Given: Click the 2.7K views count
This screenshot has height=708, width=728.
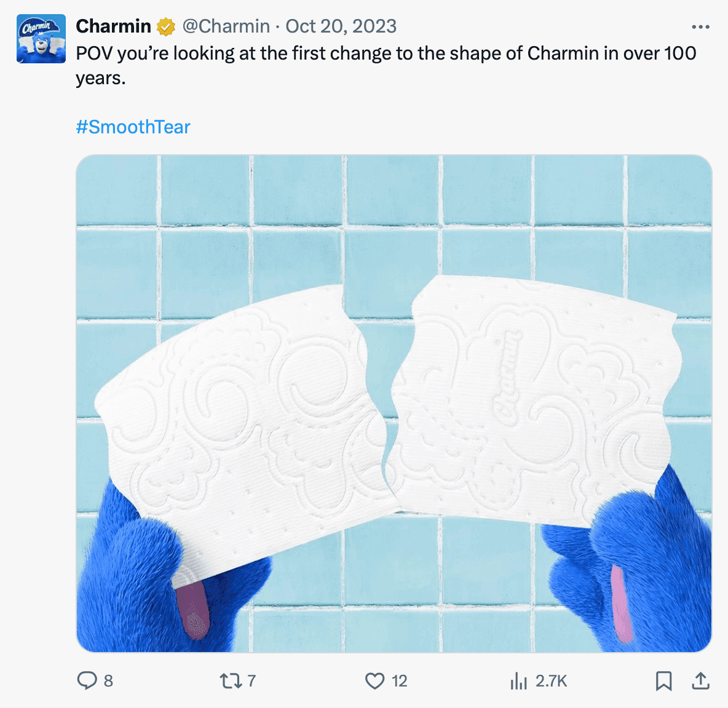Looking at the screenshot, I should tap(552, 681).
